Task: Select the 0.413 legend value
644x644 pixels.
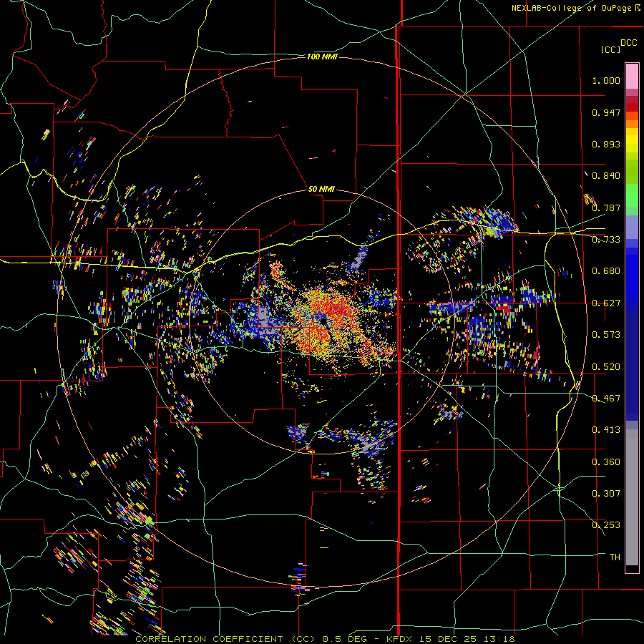Action: pos(606,430)
